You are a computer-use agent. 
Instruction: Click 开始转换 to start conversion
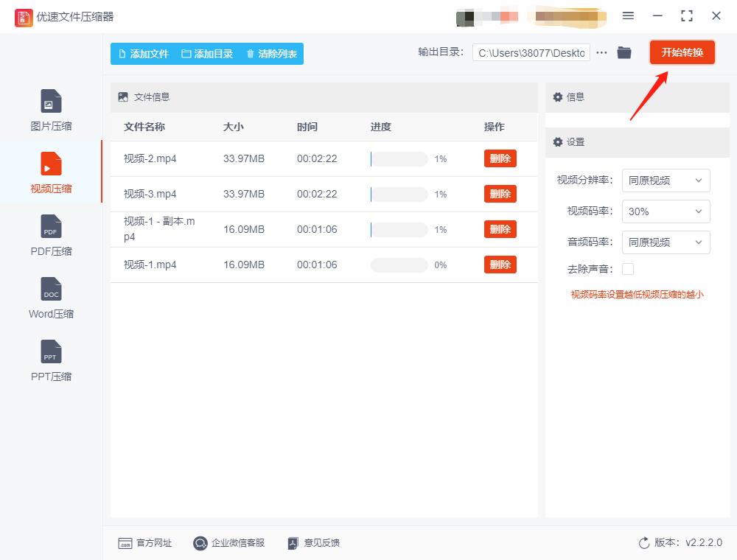tap(682, 52)
